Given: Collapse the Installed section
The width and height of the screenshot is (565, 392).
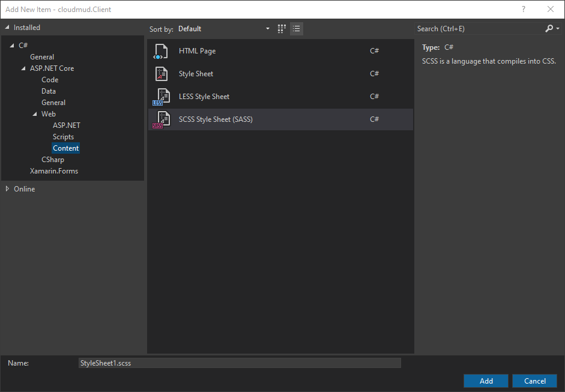Looking at the screenshot, I should [x=7, y=28].
